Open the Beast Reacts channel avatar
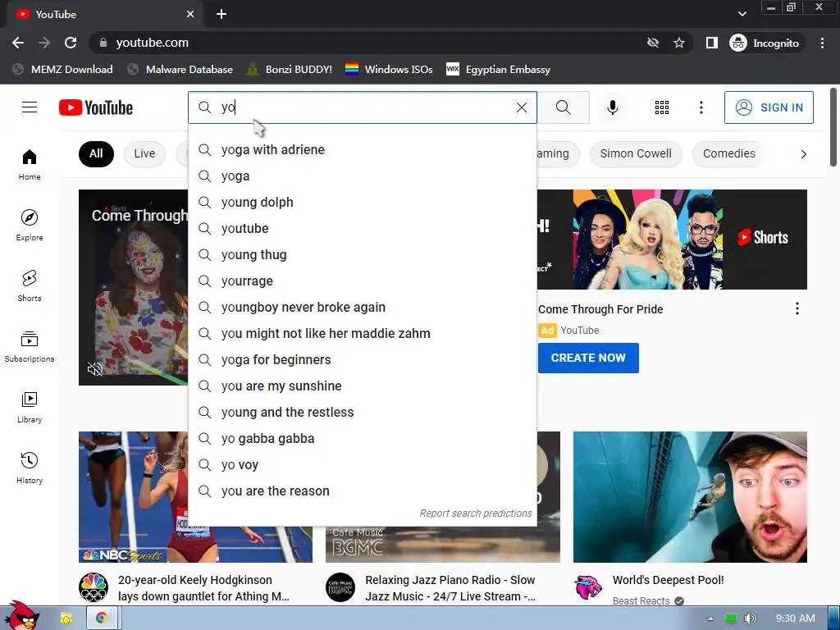Screen dimensions: 840x630 click(x=587, y=587)
